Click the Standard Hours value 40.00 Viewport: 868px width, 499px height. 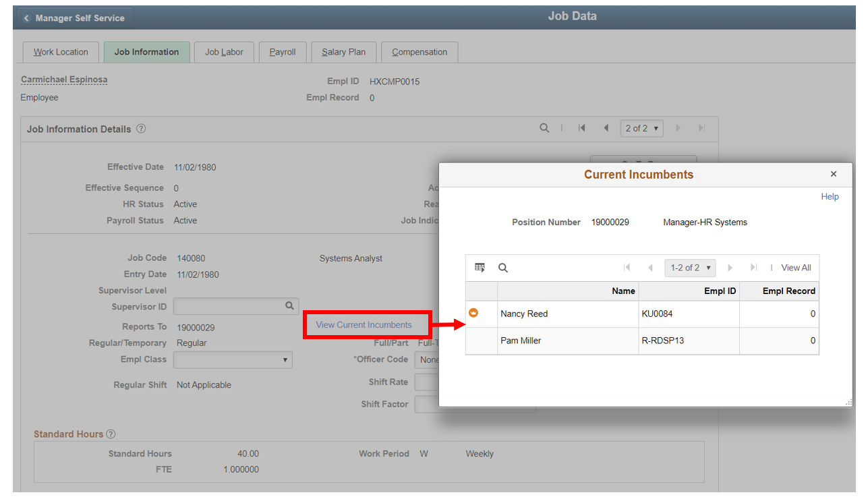coord(248,454)
